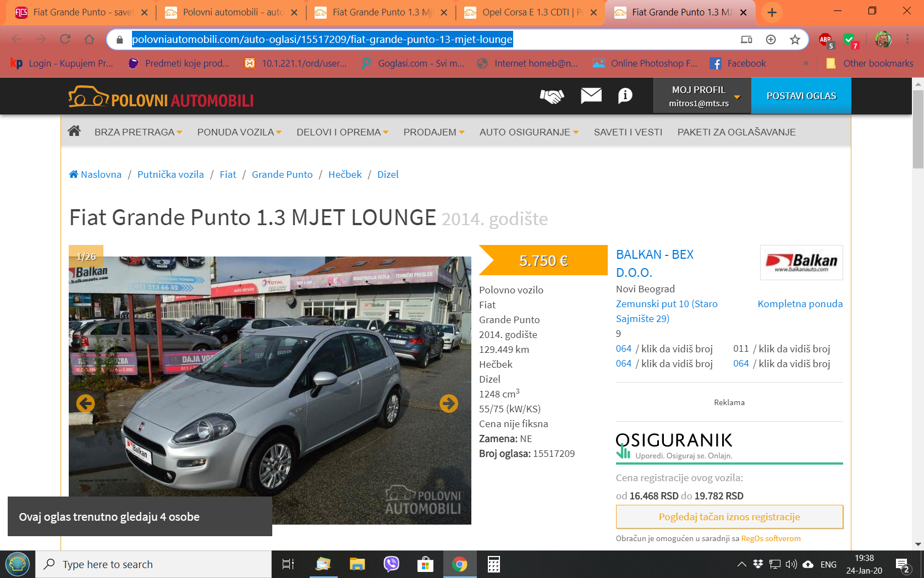Image resolution: width=924 pixels, height=578 pixels.
Task: View site information via the padlock icon
Action: tap(119, 40)
